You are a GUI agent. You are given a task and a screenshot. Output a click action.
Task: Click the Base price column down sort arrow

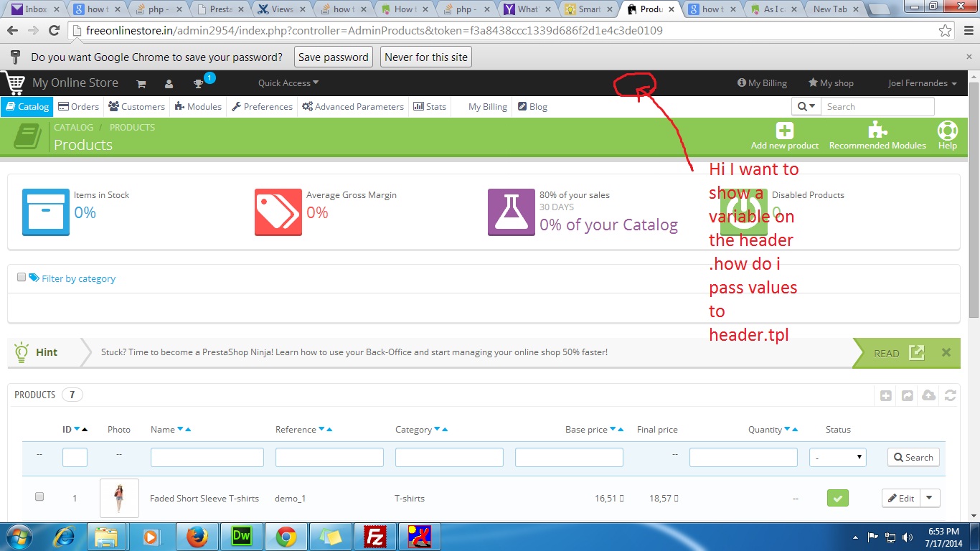click(613, 430)
